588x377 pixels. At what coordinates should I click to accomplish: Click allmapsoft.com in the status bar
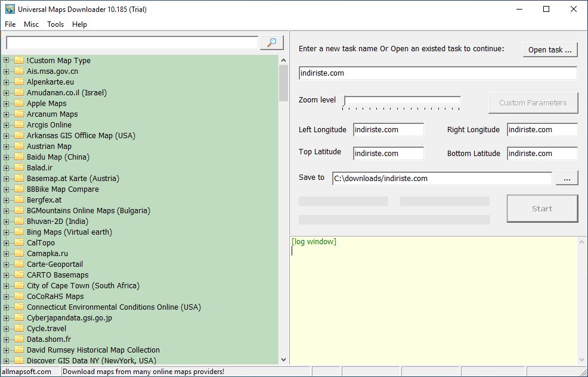(27, 372)
